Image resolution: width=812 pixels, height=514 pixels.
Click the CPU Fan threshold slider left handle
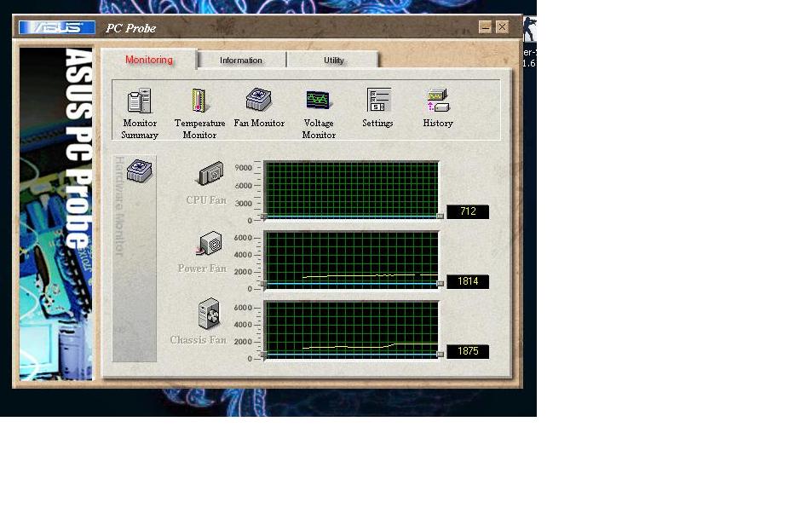coord(264,216)
